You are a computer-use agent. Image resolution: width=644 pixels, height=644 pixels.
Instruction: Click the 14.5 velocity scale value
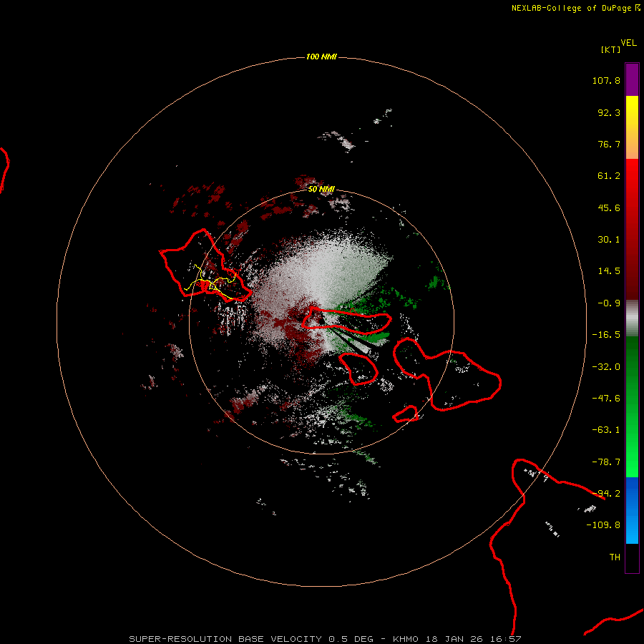point(609,271)
